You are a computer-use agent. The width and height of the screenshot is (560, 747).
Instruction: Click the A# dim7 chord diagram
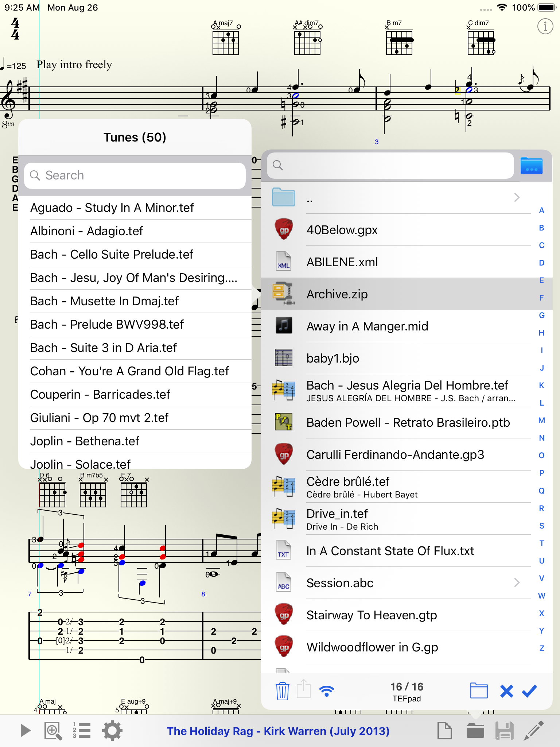[307, 38]
